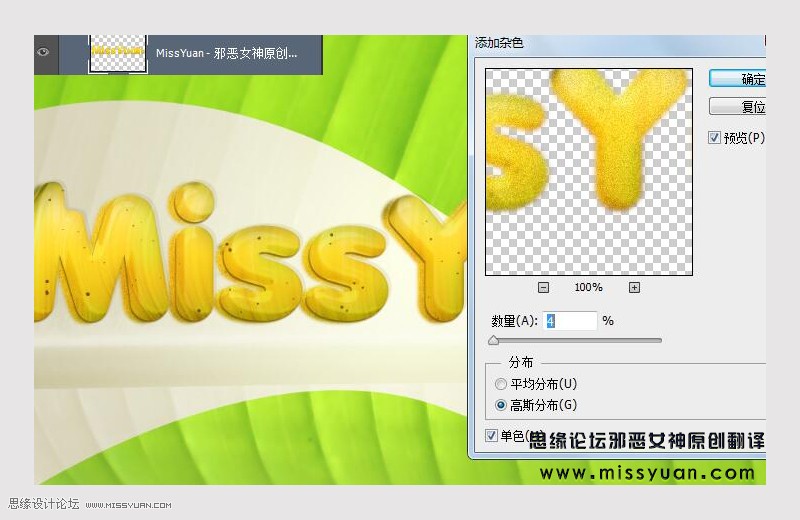Click the 100% zoom level text
The image size is (800, 520).
(x=588, y=287)
